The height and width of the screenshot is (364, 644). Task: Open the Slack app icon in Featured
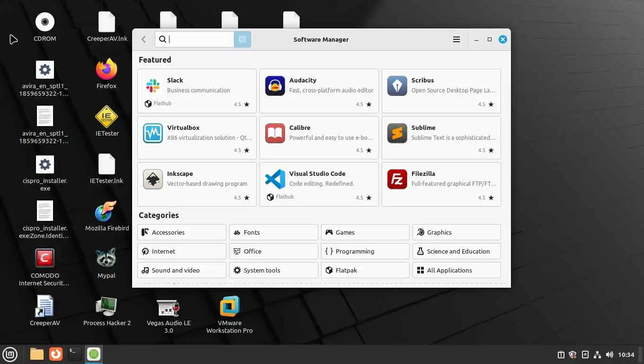[x=152, y=86]
